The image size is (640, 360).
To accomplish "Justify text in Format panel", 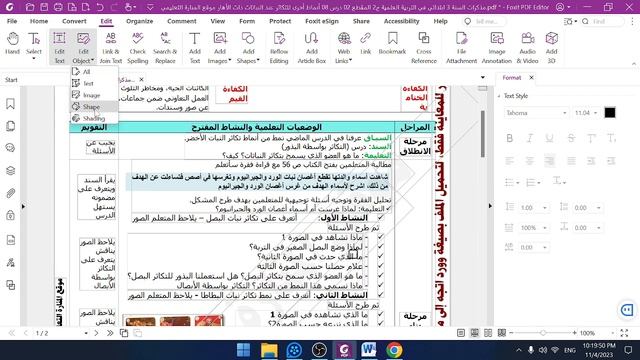I will click(571, 161).
